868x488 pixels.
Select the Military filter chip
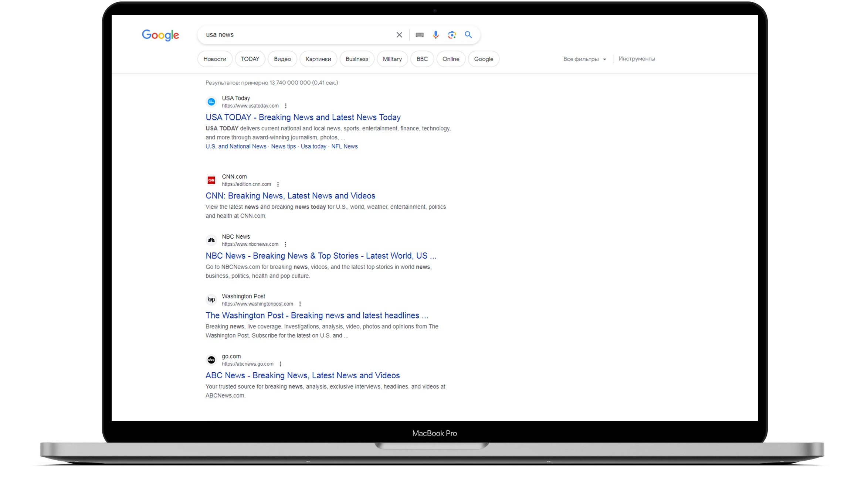pyautogui.click(x=392, y=59)
